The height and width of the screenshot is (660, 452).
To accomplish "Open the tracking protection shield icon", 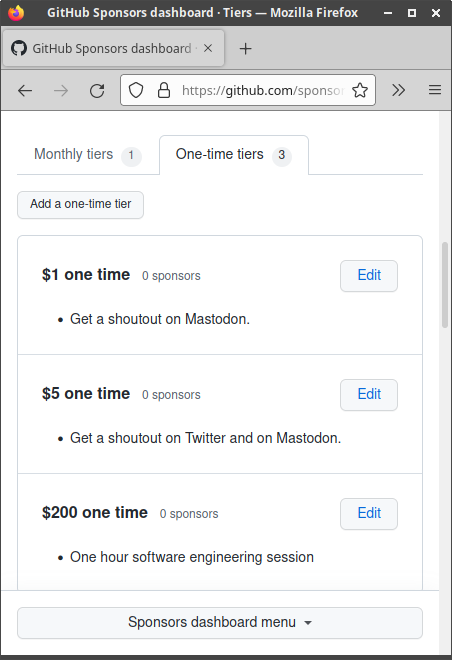I will pos(136,90).
